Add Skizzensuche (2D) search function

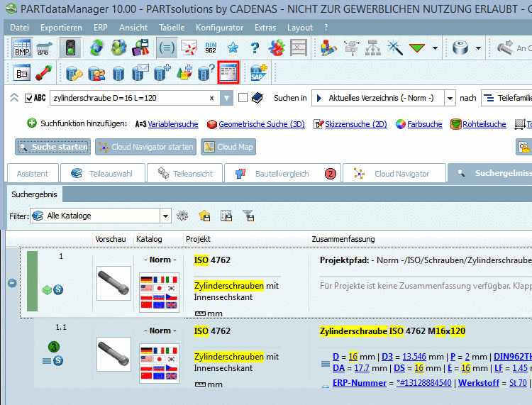[356, 124]
